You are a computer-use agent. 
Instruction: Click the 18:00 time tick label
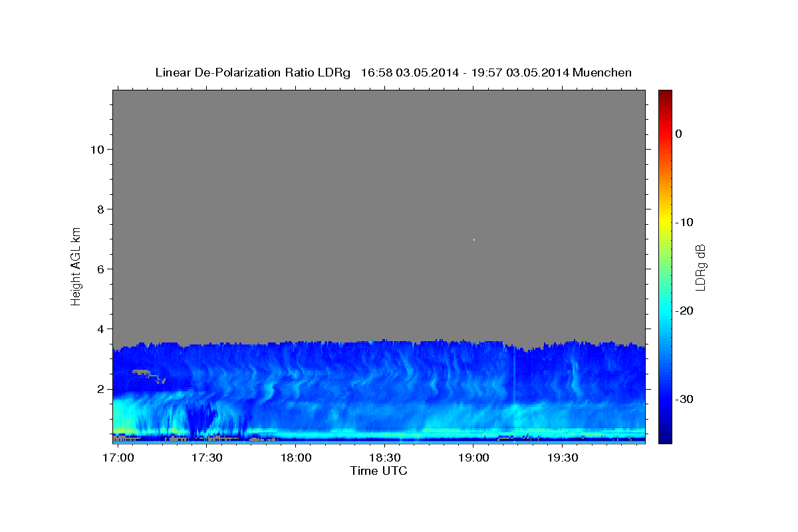(296, 458)
